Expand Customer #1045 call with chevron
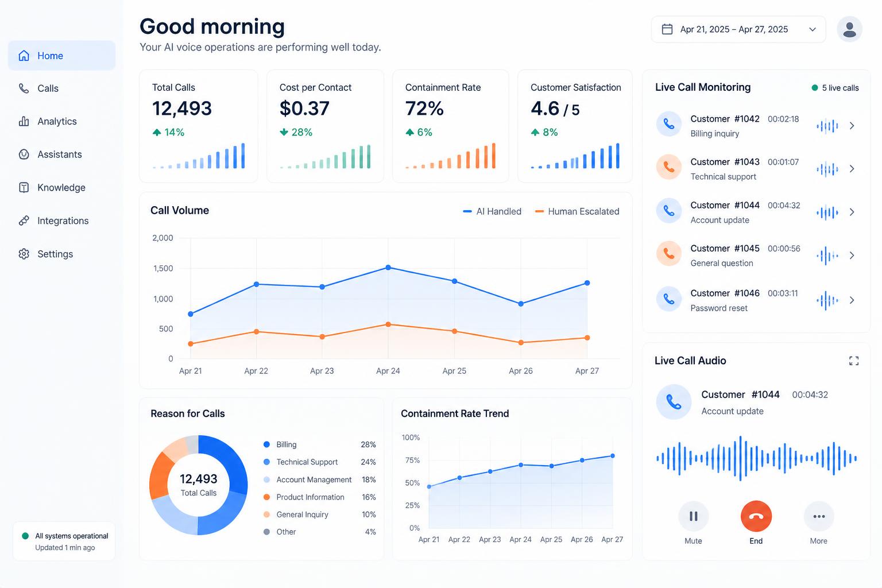This screenshot has width=882, height=588. [852, 256]
